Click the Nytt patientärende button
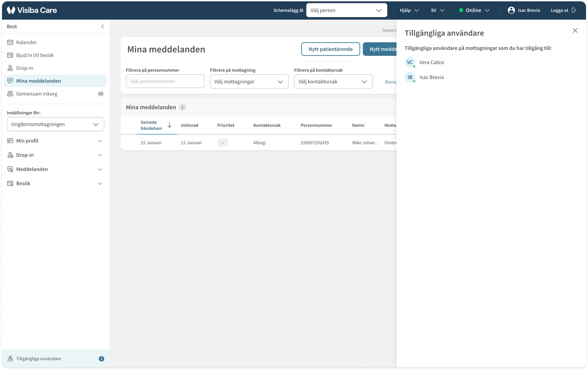The width and height of the screenshot is (588, 370). [331, 49]
